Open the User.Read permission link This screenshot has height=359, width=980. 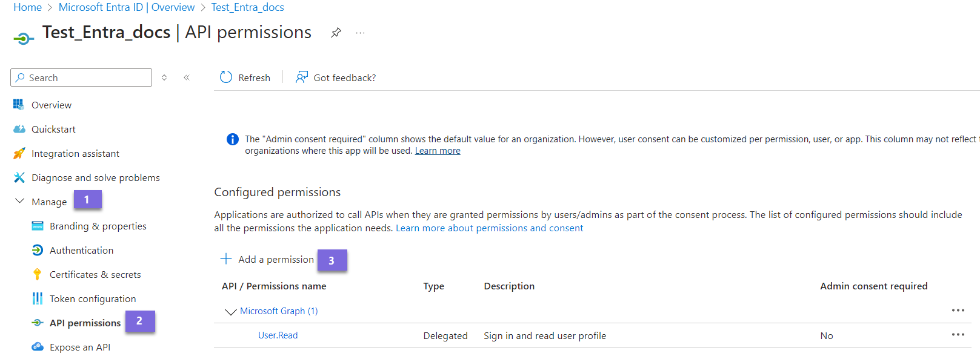pos(278,335)
